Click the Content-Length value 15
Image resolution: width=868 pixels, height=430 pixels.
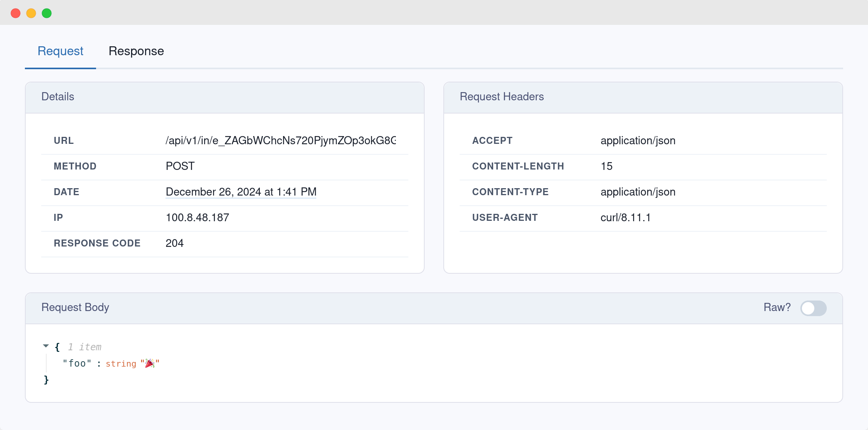pos(606,166)
